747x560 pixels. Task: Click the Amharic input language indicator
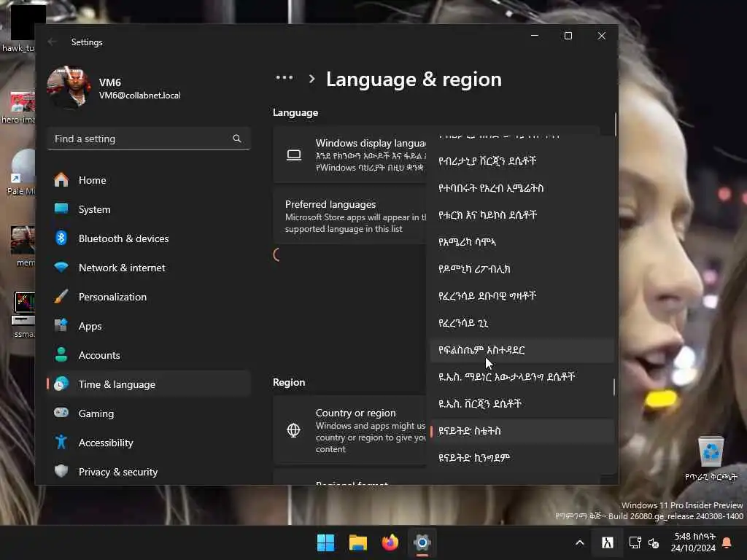[x=608, y=542]
